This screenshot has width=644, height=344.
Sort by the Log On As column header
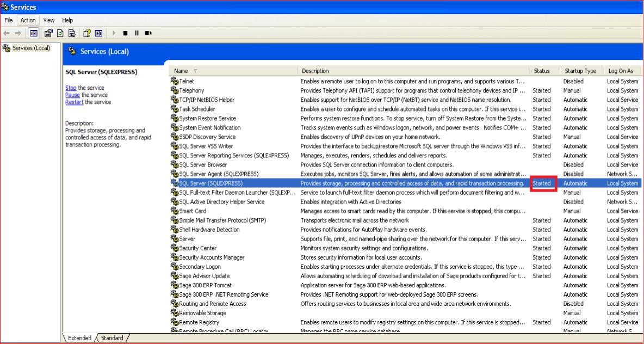(622, 71)
